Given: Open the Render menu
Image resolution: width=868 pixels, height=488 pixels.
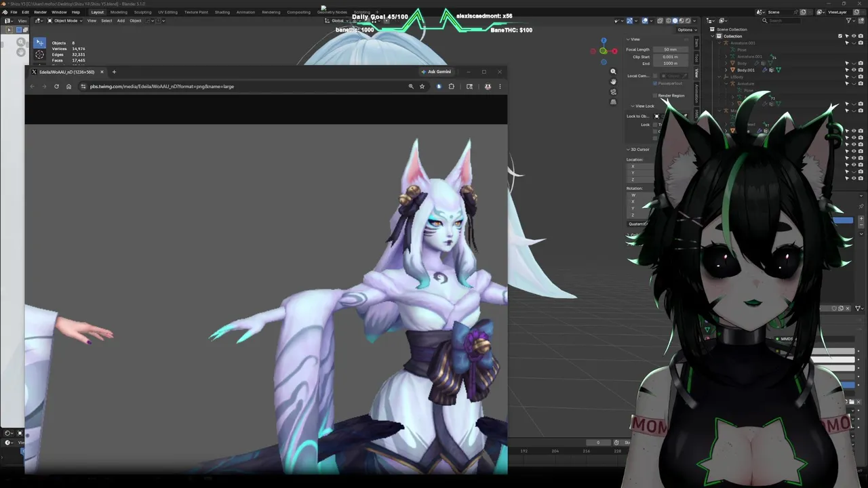Looking at the screenshot, I should tap(40, 12).
